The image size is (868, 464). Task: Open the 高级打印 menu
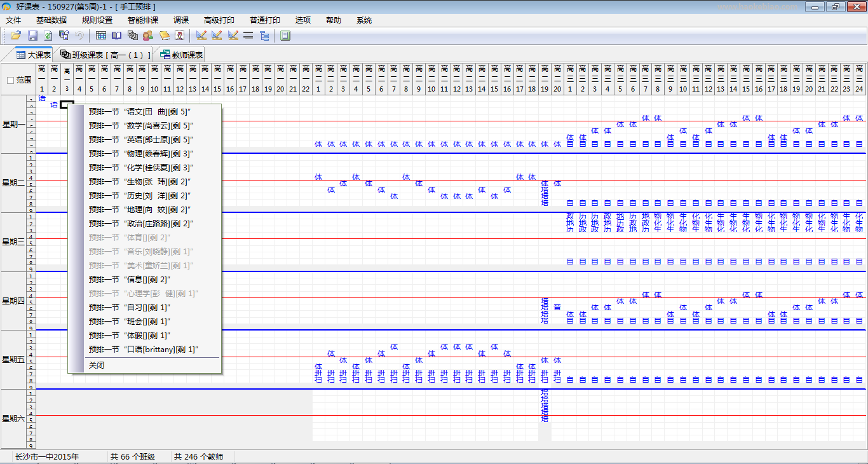click(x=219, y=20)
